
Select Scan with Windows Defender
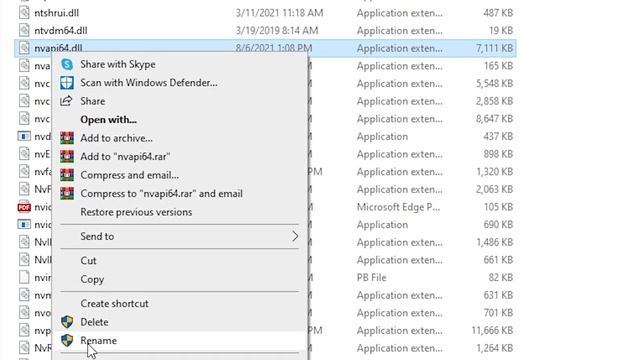click(x=149, y=82)
